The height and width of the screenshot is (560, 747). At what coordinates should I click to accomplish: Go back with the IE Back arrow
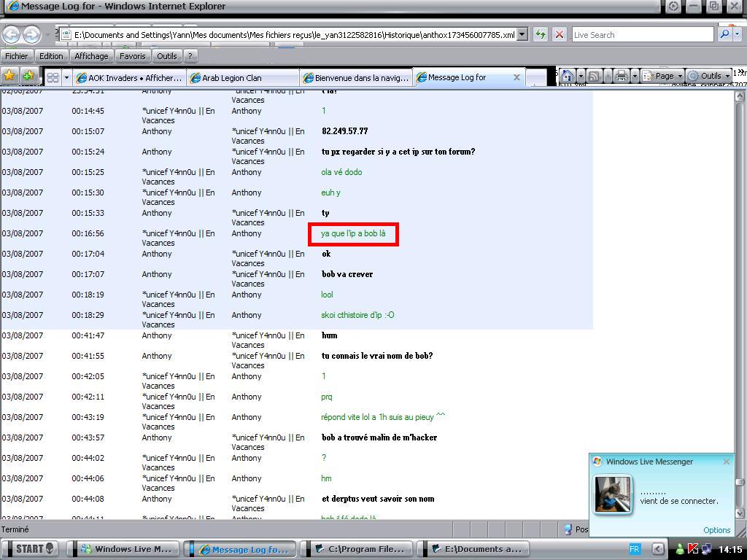(x=12, y=34)
